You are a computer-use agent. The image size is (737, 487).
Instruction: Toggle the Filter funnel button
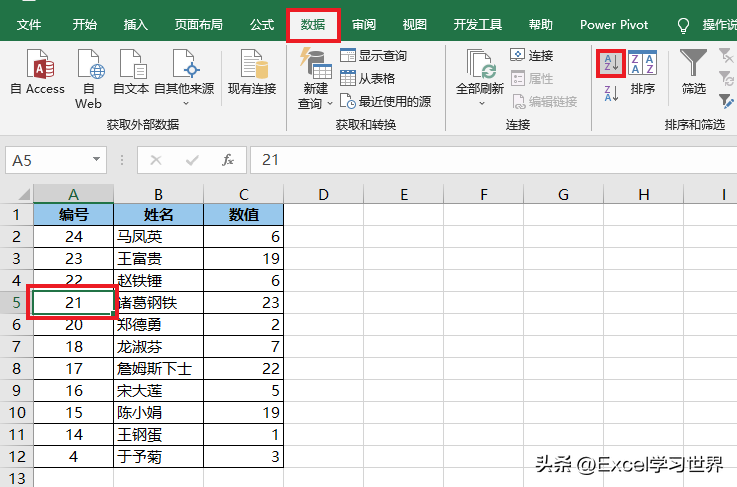coord(693,72)
